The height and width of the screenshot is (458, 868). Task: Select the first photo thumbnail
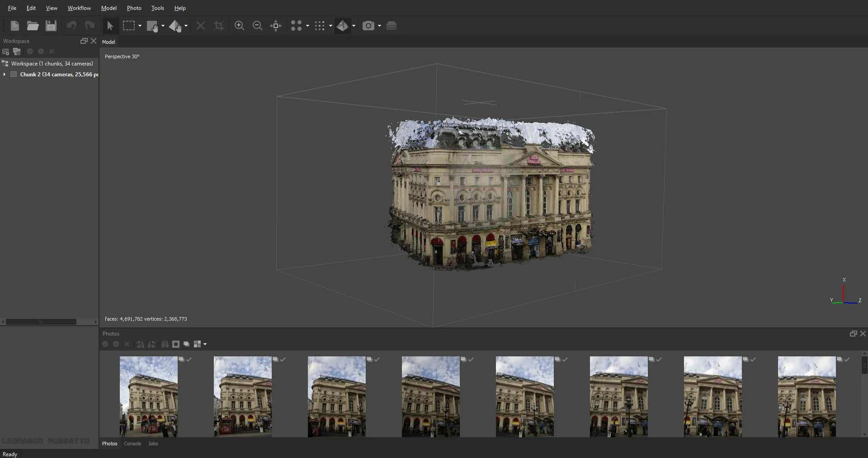click(x=148, y=396)
